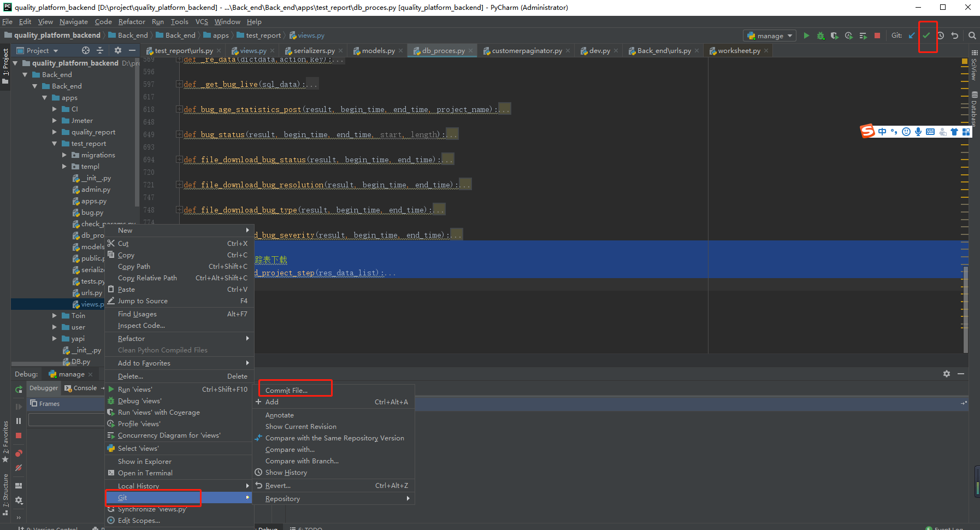Collapse the test_report folder in Project tree
Viewport: 980px width, 530px height.
click(55, 143)
